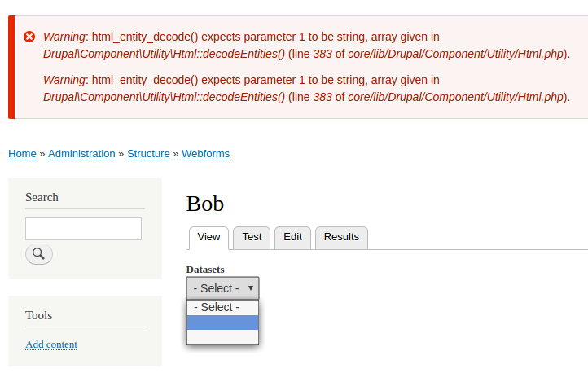This screenshot has height=373, width=588.
Task: Choose the '- Select -' option in the open list
Action: click(222, 307)
